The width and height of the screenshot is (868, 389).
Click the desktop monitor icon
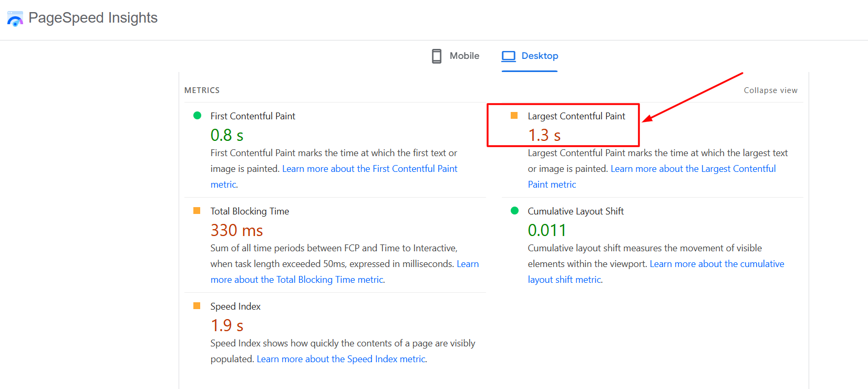pyautogui.click(x=509, y=56)
